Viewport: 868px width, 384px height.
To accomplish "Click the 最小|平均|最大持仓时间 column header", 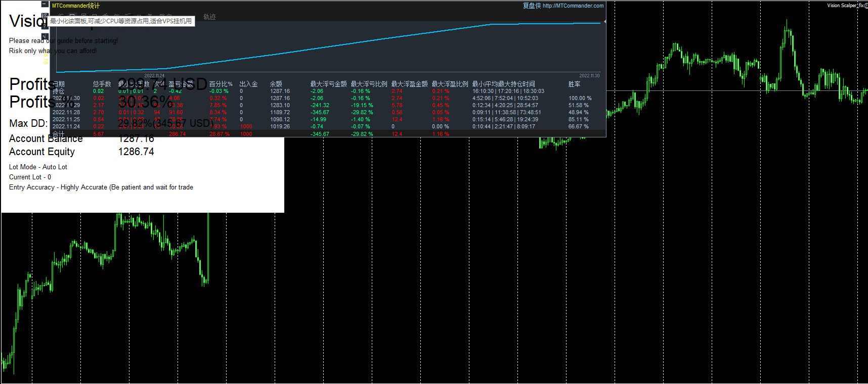I will [504, 84].
